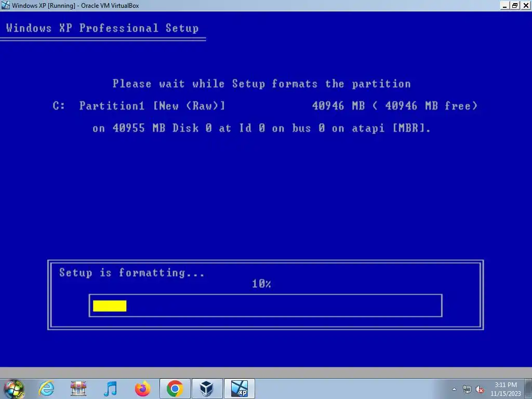
Task: Close the Windows XP VM window
Action: pos(526,5)
